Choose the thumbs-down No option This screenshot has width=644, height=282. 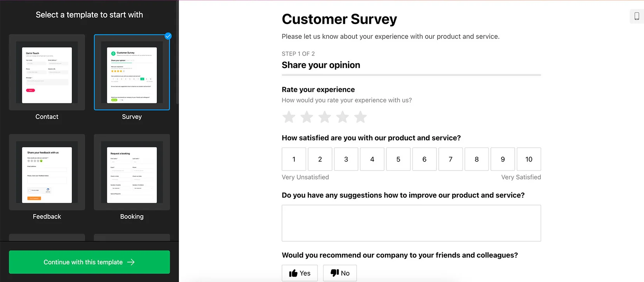(340, 273)
